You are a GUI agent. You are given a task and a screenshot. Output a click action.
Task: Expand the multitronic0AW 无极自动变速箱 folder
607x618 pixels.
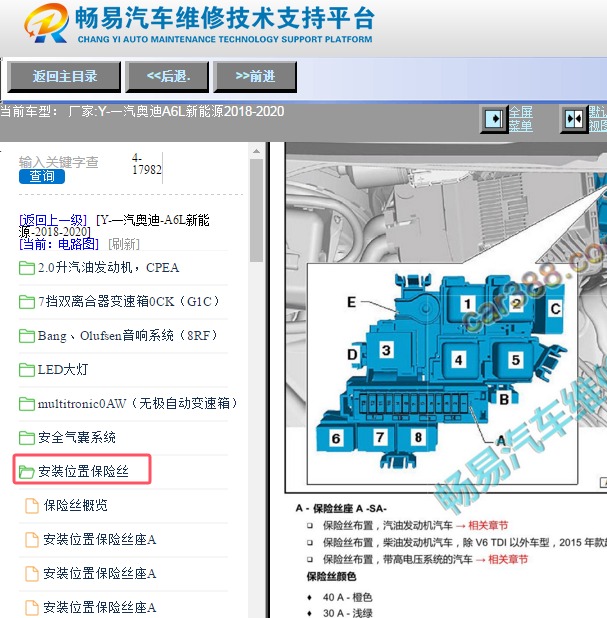(x=138, y=403)
